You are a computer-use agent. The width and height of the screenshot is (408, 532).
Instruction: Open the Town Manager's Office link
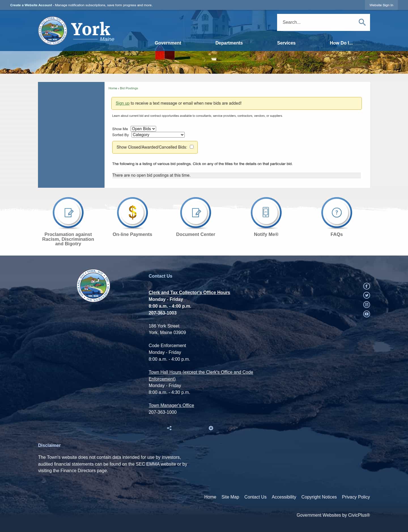point(171,405)
